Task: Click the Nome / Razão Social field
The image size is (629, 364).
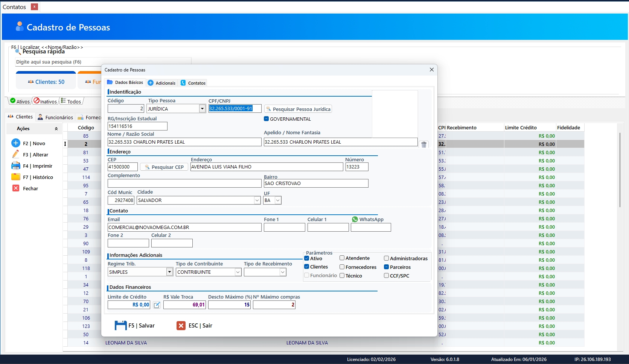Action: click(184, 142)
